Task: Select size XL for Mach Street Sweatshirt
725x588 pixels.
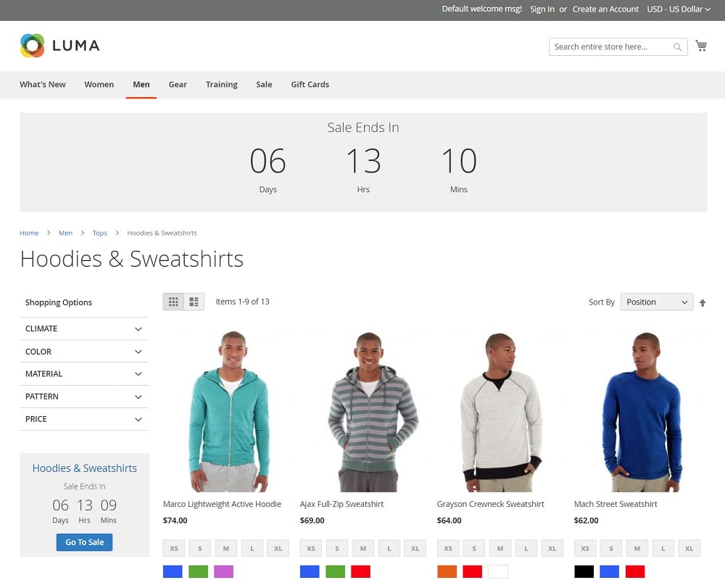Action: [689, 548]
